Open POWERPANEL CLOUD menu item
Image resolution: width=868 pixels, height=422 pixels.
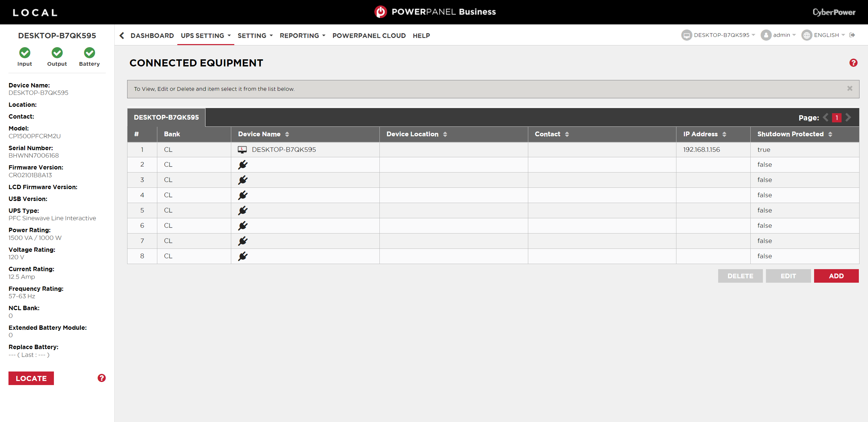(x=369, y=36)
